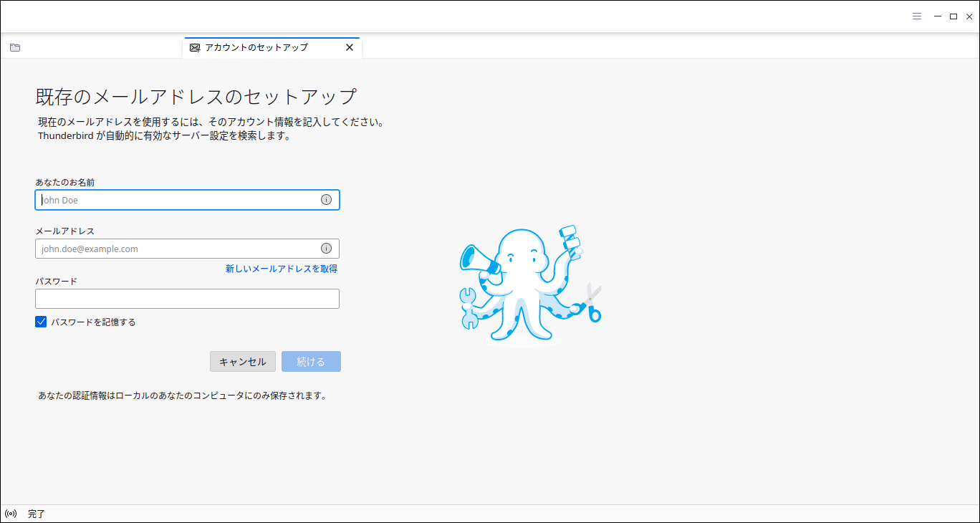Focus the あなたのお名前 input field

[x=187, y=200]
